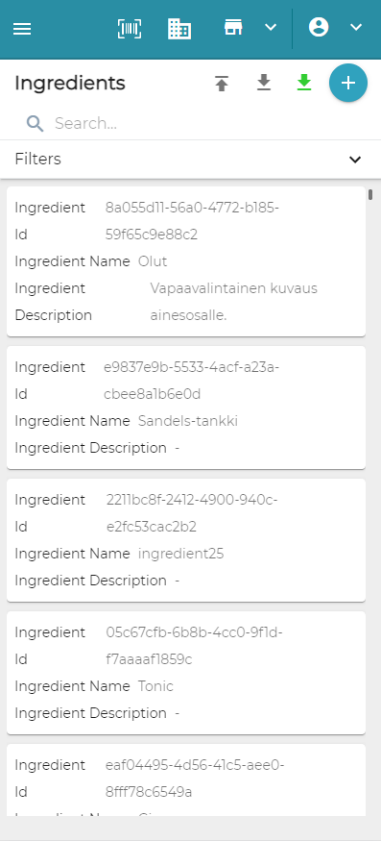
Task: Add a new ingredient with plus button
Action: tap(348, 83)
